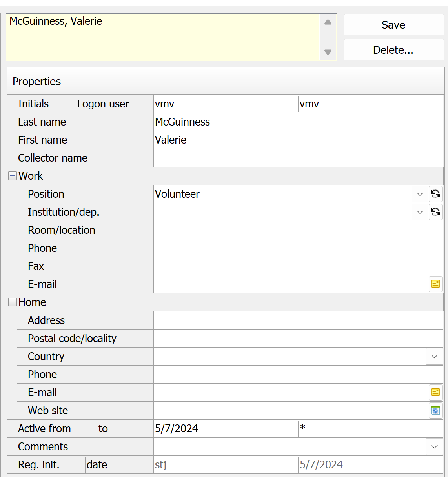Image resolution: width=448 pixels, height=477 pixels.
Task: Click the Last name field containing McGuinness
Action: [x=298, y=122]
